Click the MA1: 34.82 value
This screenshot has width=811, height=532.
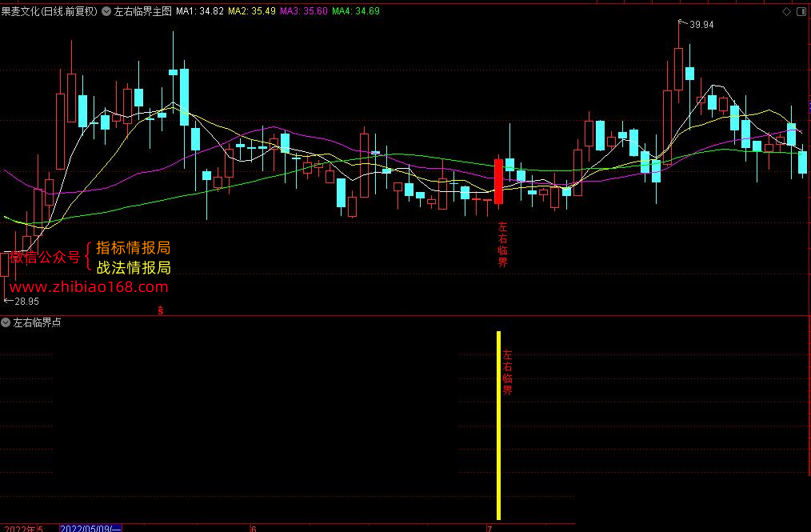[x=200, y=11]
